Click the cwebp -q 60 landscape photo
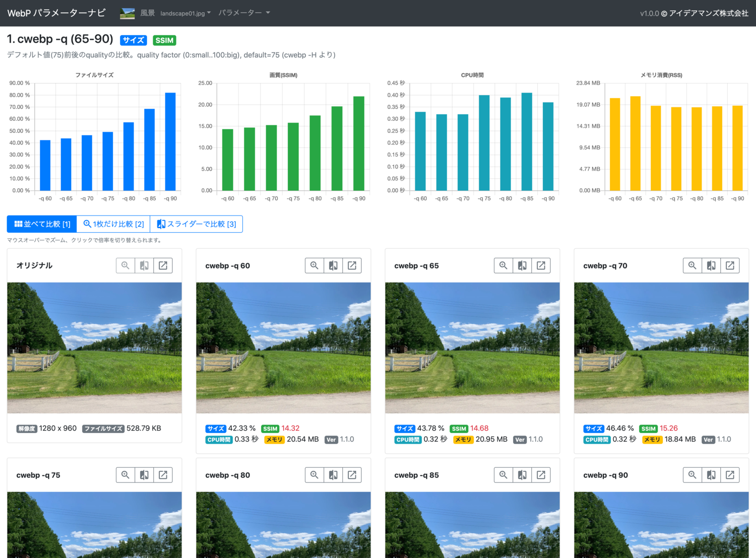The width and height of the screenshot is (756, 558). click(283, 348)
